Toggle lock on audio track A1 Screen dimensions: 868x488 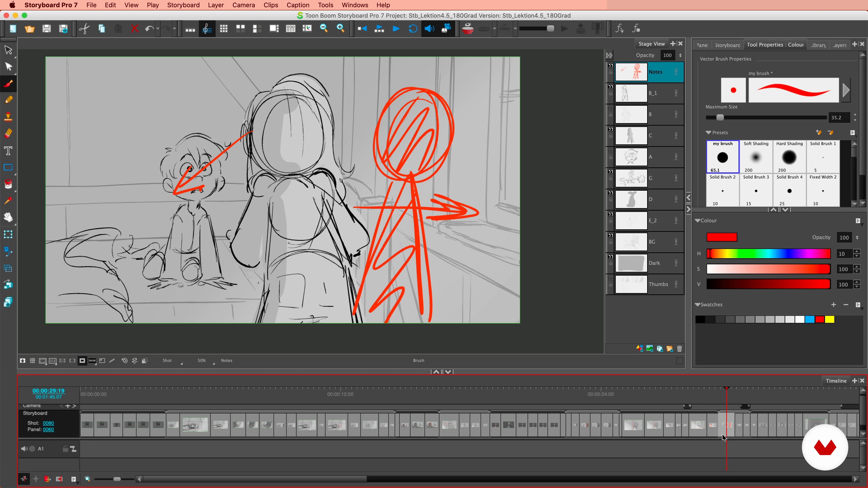coord(65,449)
